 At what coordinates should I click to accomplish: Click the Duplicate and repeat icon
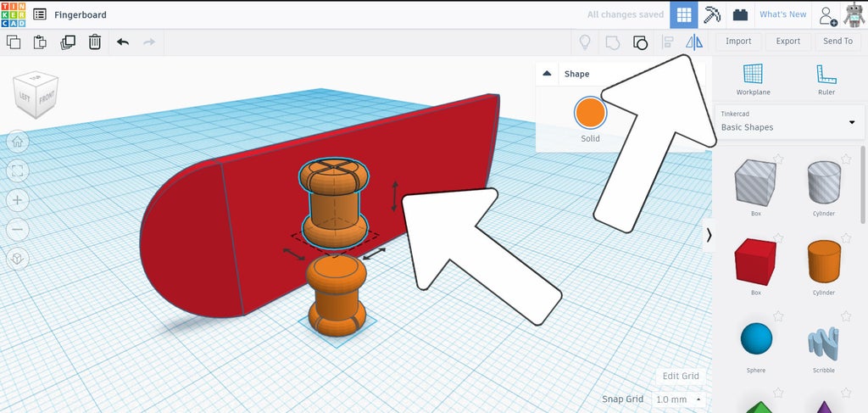[68, 42]
